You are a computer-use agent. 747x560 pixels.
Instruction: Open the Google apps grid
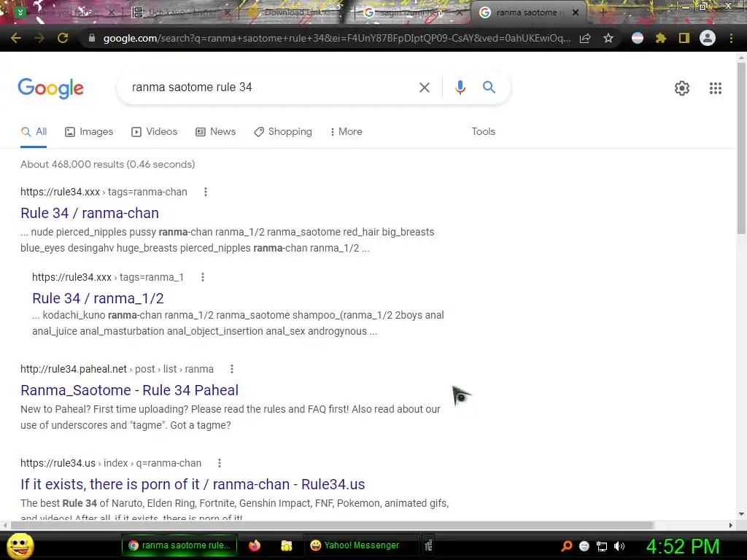716,88
